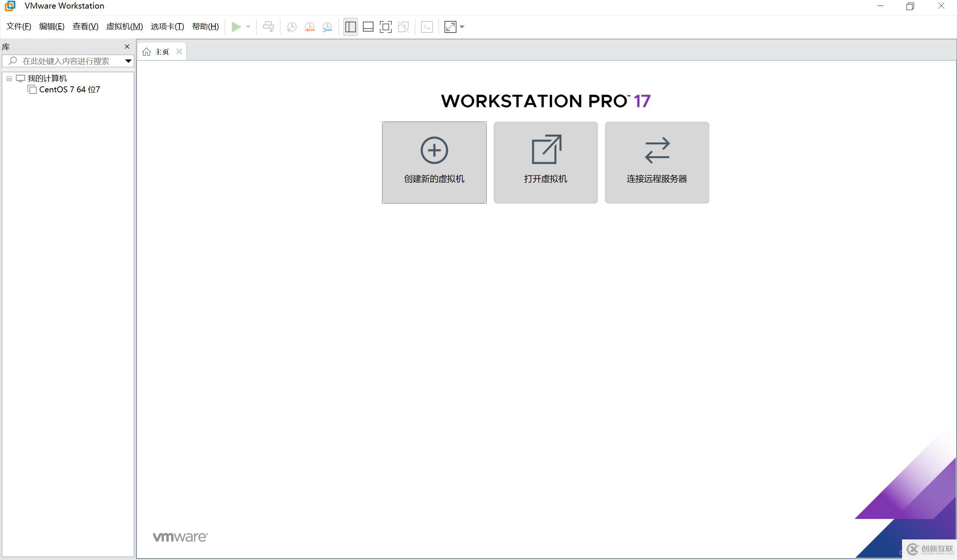The width and height of the screenshot is (957, 560).
Task: Click the VMware Workstation title bar icon
Action: point(10,6)
